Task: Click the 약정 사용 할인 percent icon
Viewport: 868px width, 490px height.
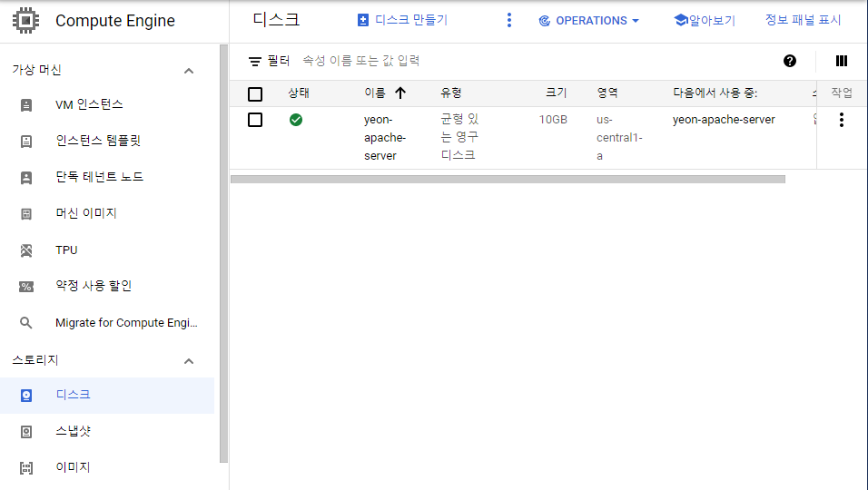Action: (x=26, y=287)
